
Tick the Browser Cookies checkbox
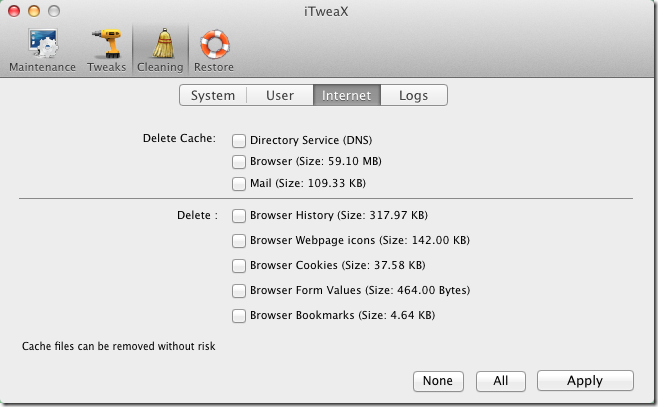[239, 266]
